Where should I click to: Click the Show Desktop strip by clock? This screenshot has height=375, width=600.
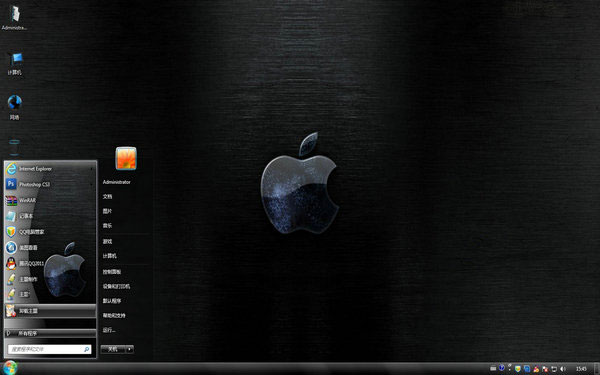coord(597,368)
